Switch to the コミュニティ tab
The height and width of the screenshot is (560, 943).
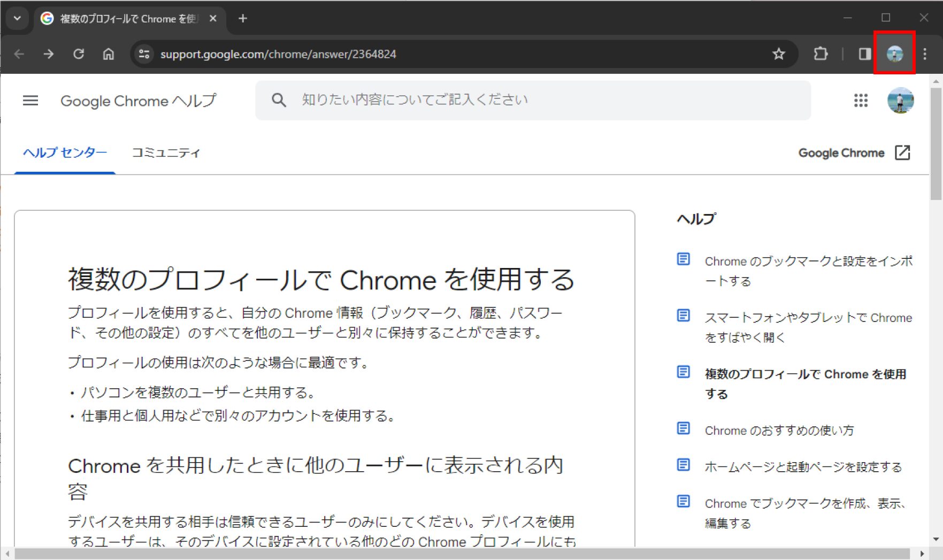(x=166, y=153)
